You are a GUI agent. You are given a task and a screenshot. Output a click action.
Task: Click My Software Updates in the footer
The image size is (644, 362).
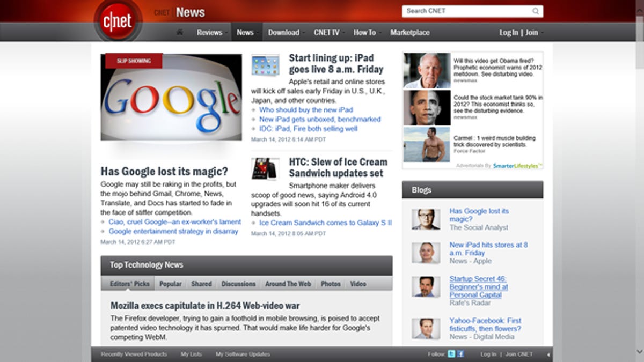point(242,354)
